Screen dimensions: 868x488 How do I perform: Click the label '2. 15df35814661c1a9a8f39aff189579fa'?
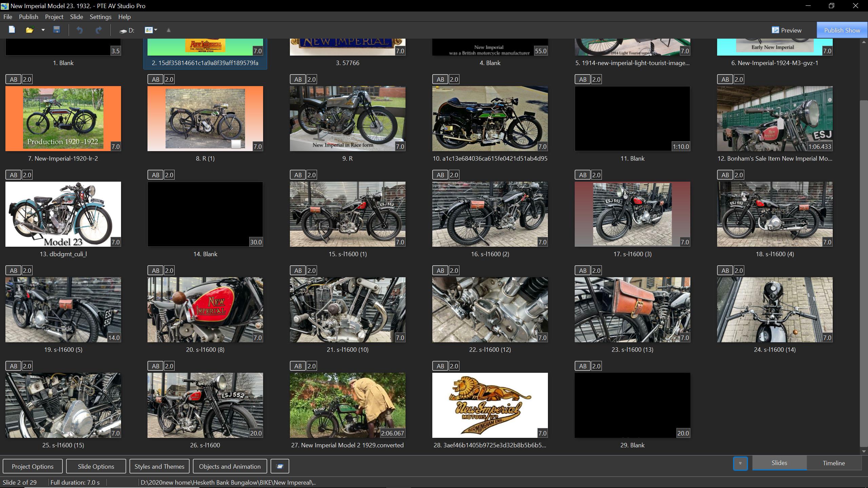pos(205,63)
